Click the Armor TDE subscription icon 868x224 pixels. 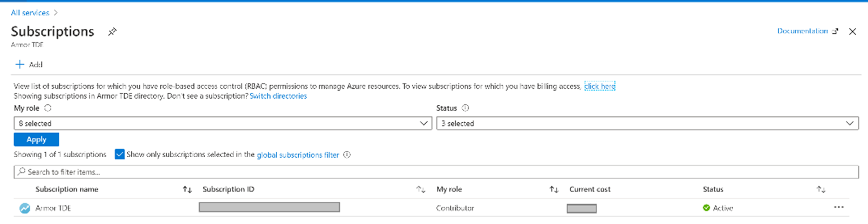click(x=24, y=208)
